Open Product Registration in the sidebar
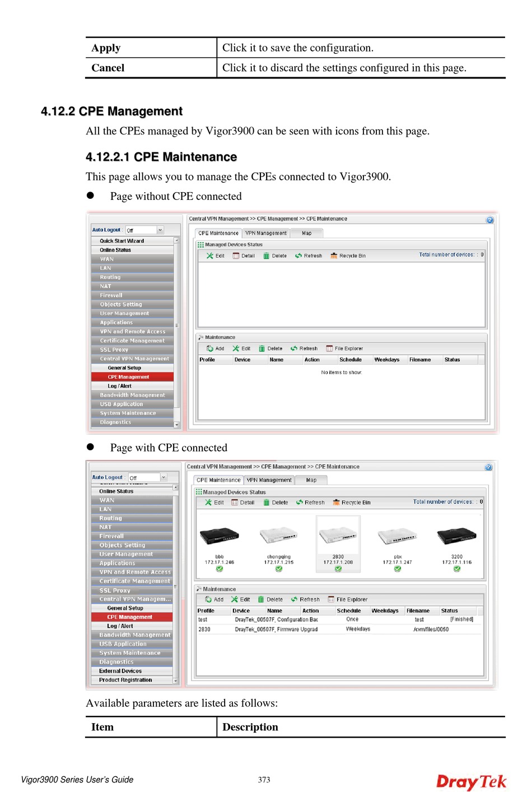 click(x=132, y=680)
